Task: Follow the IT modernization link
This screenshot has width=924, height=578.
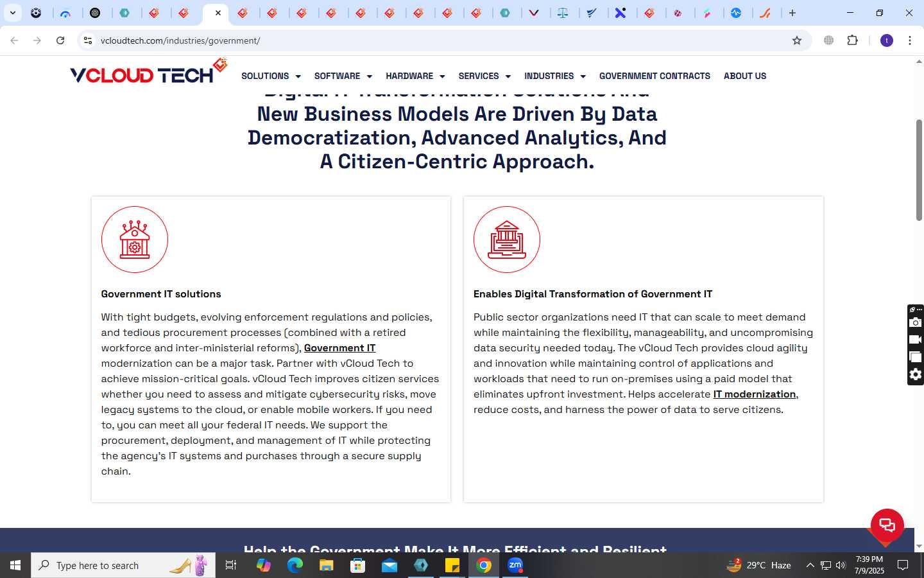Action: point(755,394)
